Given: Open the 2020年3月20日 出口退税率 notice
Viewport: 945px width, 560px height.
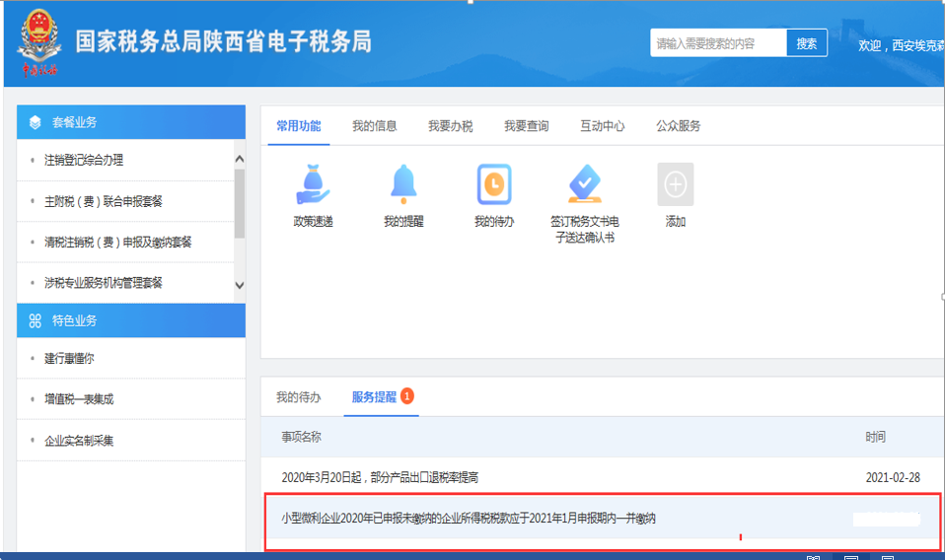Looking at the screenshot, I should point(380,477).
